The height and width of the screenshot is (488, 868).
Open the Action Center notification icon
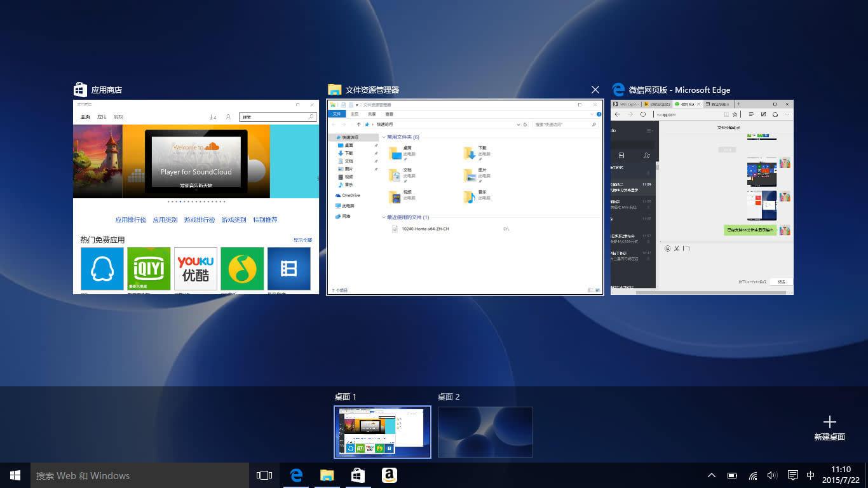point(792,475)
